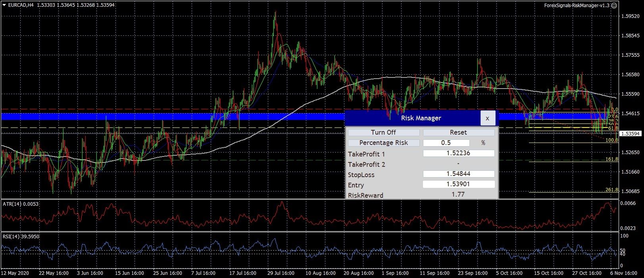Click the 11 Sep 16:00 date label

pos(435,274)
